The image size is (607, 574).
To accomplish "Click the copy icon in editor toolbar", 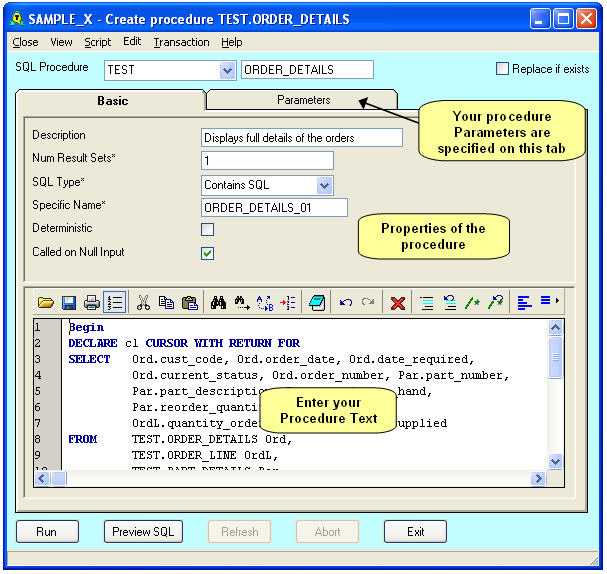I will [x=166, y=302].
